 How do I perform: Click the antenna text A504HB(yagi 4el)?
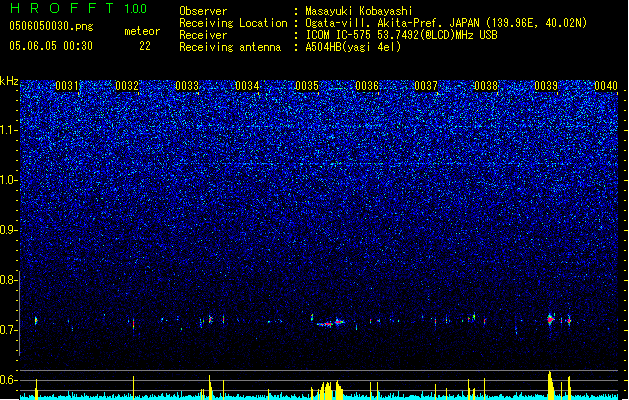coord(353,47)
